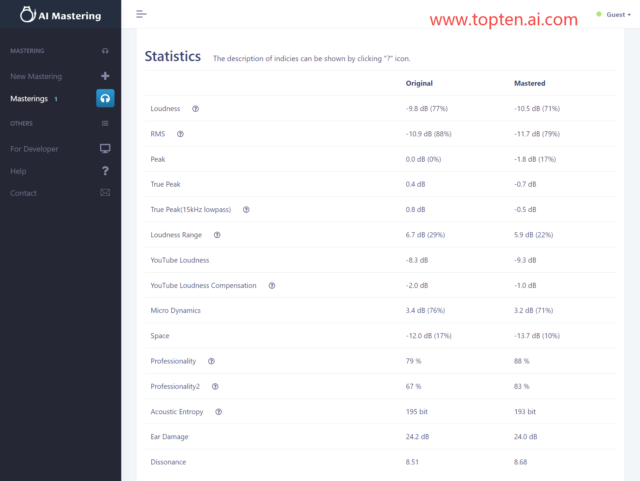
Task: Click the help icon next to Professionality2
Action: [x=214, y=386]
